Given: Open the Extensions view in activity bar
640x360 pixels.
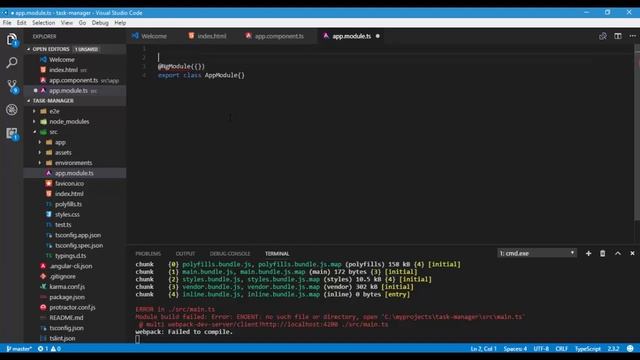Looking at the screenshot, I should click(12, 133).
